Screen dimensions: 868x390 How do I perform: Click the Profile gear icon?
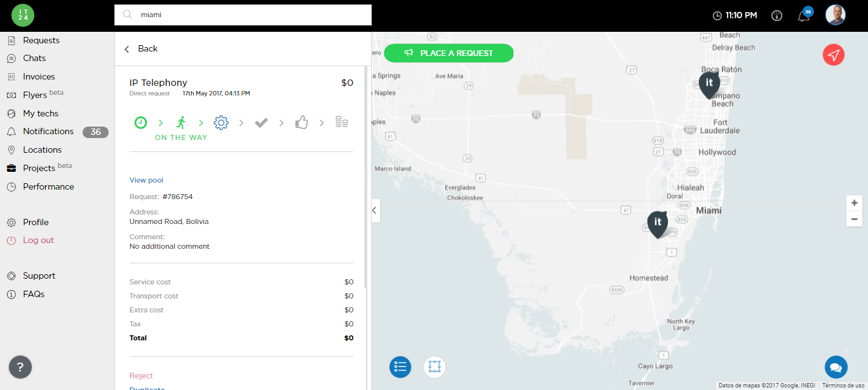[11, 223]
